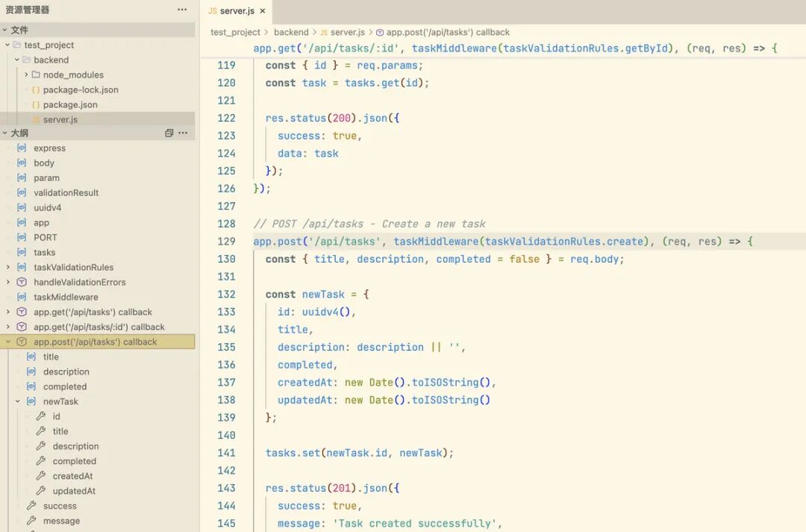Click the express variable symbol icon

coord(22,148)
